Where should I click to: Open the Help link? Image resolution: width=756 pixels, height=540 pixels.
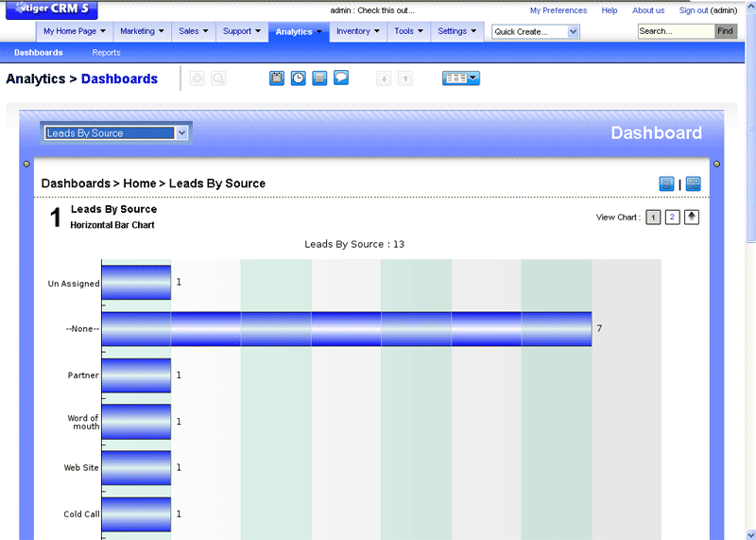(610, 10)
